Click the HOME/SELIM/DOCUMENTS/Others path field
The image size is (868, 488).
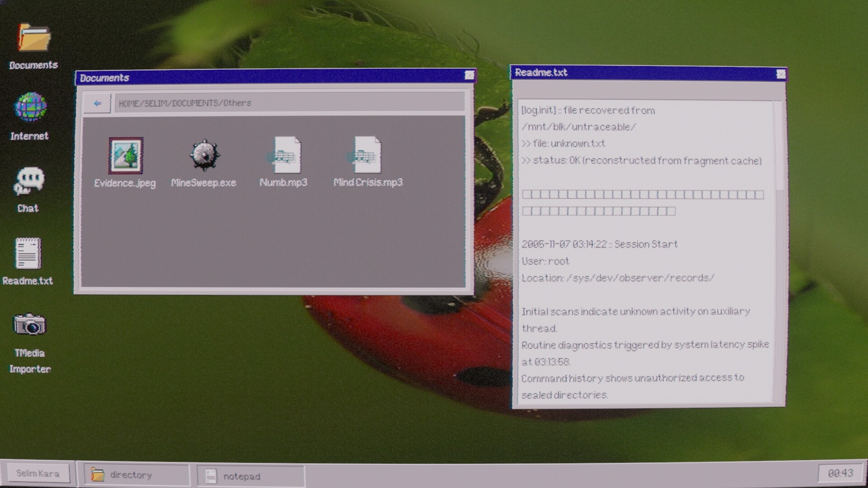click(x=289, y=103)
